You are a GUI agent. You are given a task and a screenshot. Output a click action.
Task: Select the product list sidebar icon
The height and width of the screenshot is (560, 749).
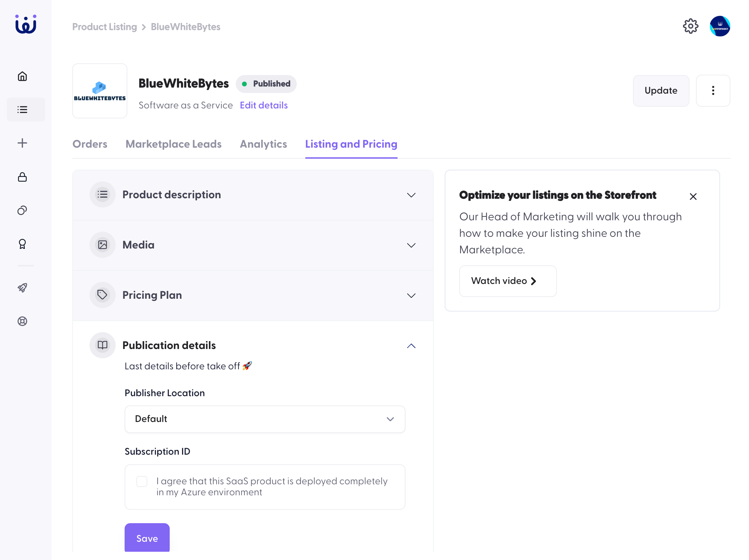click(22, 109)
